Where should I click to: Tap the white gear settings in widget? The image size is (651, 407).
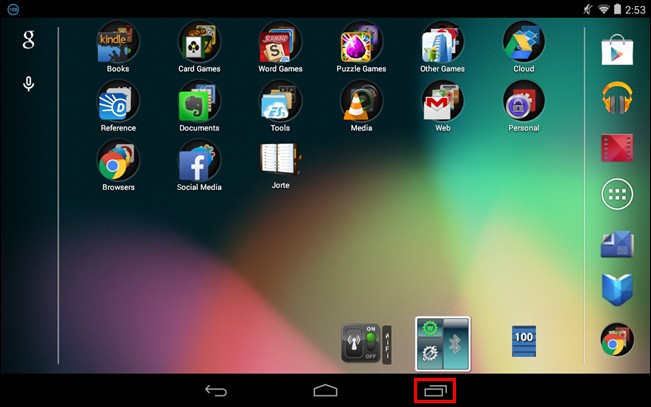coord(430,353)
